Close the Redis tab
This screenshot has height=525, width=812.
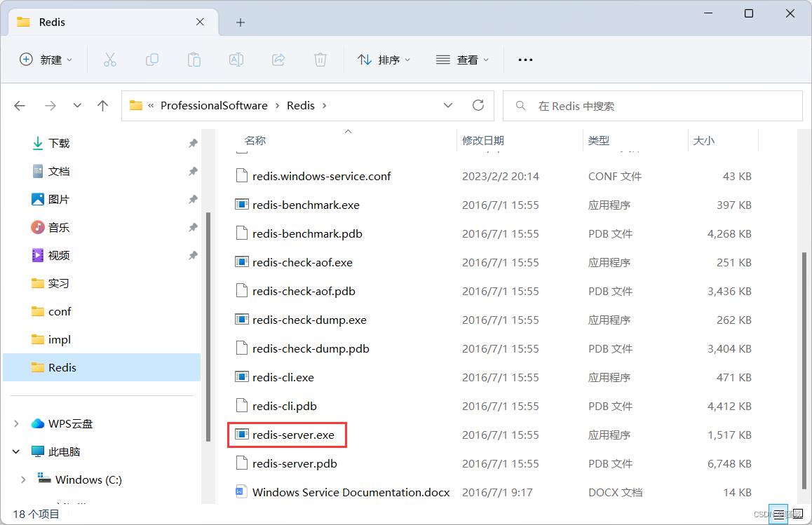[200, 22]
